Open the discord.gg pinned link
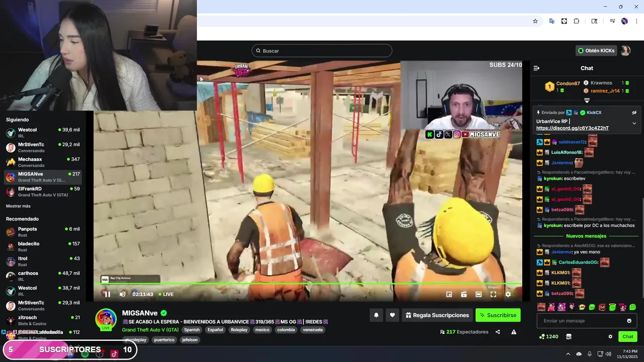 573,128
